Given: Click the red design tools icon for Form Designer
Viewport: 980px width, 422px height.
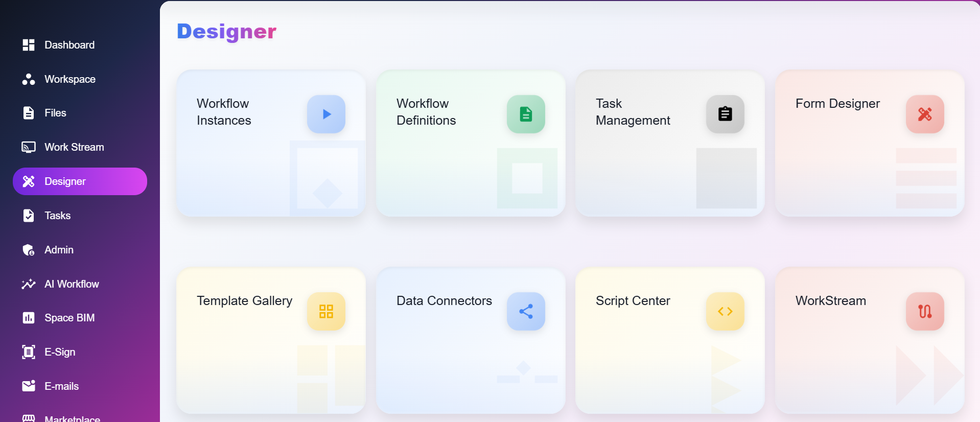Looking at the screenshot, I should click(x=925, y=114).
